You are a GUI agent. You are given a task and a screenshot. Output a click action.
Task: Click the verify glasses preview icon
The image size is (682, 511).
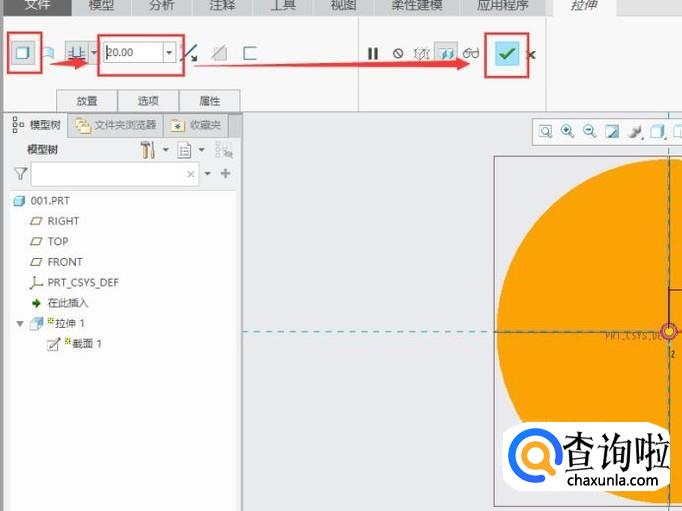tap(471, 53)
